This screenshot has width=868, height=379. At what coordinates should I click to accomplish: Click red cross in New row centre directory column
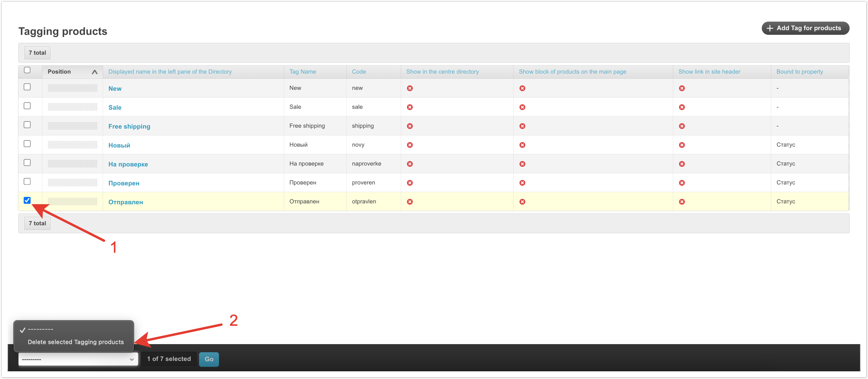click(410, 88)
